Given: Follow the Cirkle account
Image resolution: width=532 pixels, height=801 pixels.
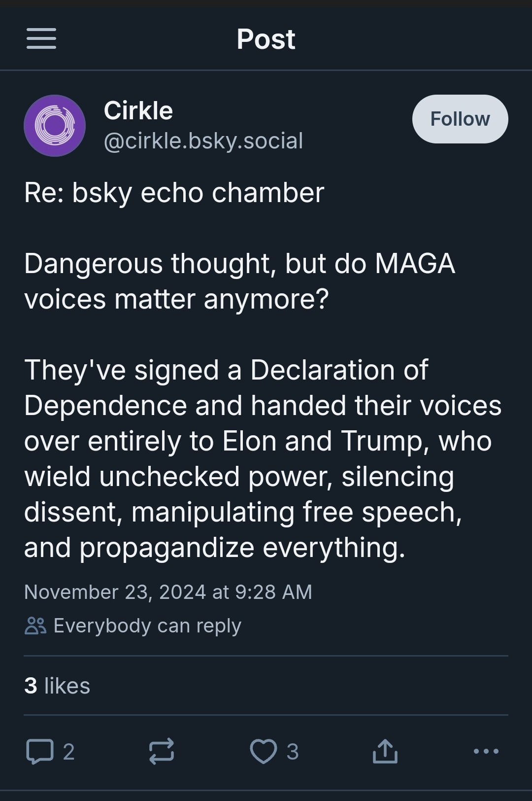Looking at the screenshot, I should (x=460, y=119).
